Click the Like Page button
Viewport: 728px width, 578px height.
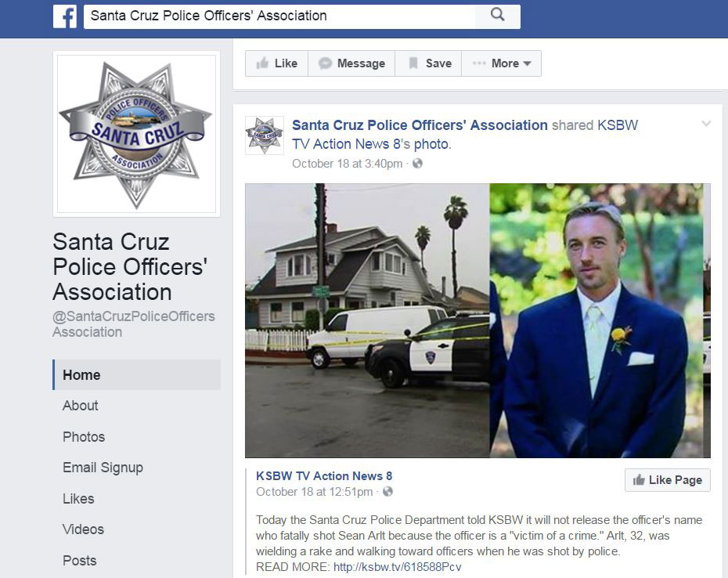(667, 480)
